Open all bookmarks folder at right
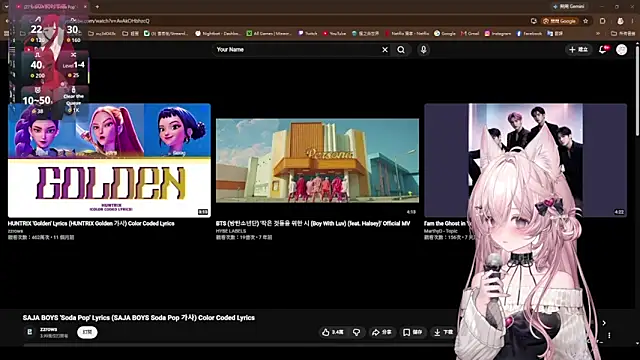 623,33
